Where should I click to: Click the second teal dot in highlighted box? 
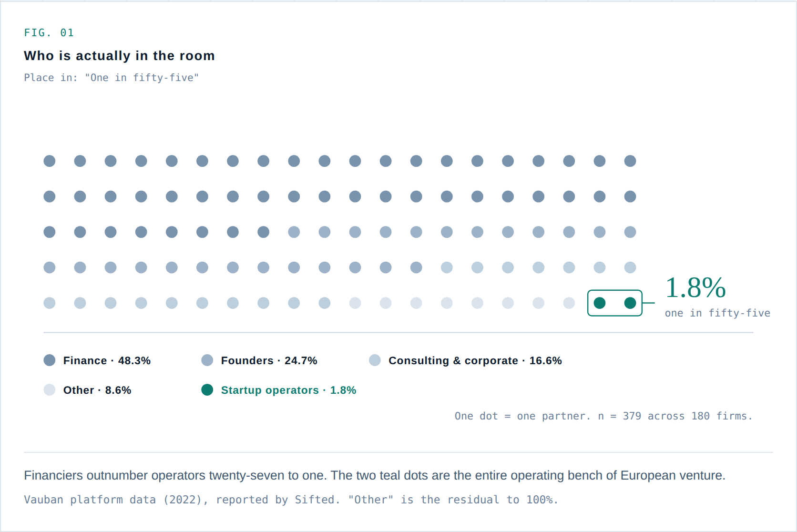tap(630, 303)
